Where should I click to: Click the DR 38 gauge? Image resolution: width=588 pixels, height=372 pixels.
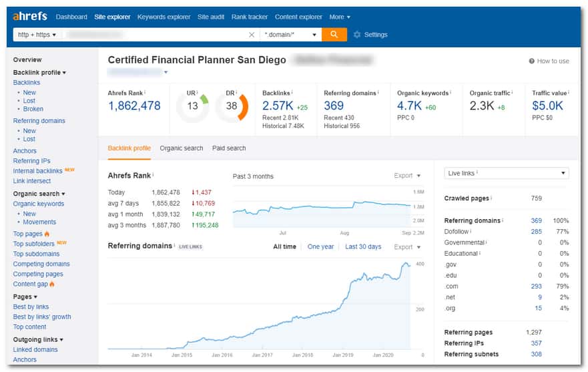click(x=232, y=106)
